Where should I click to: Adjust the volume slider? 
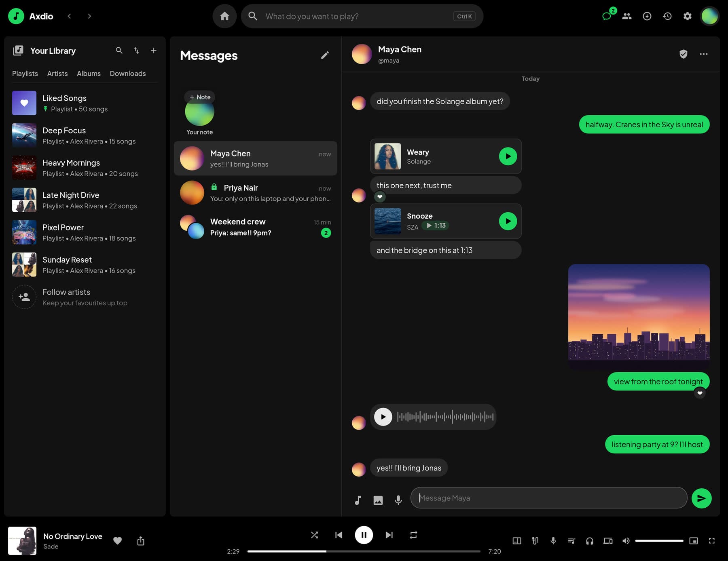click(659, 541)
